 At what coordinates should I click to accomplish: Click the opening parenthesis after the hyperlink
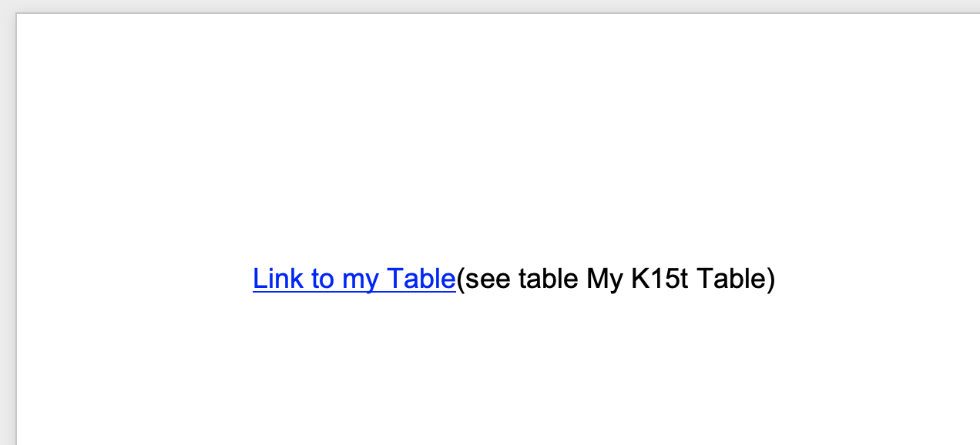(461, 279)
